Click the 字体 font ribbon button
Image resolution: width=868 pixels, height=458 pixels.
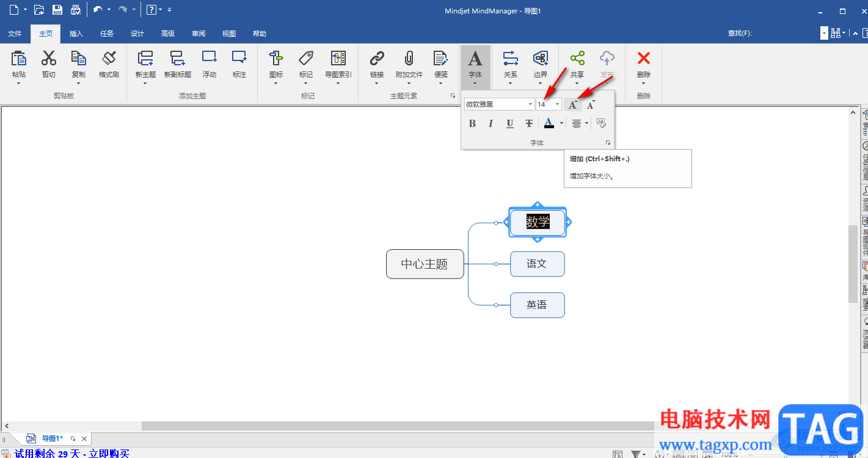[475, 66]
